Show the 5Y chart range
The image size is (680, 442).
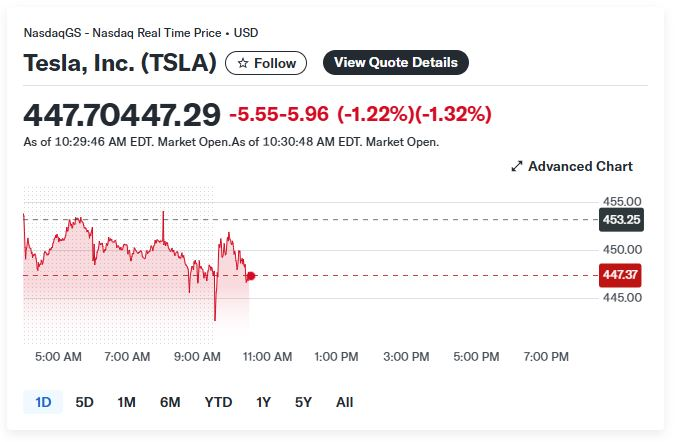point(303,402)
